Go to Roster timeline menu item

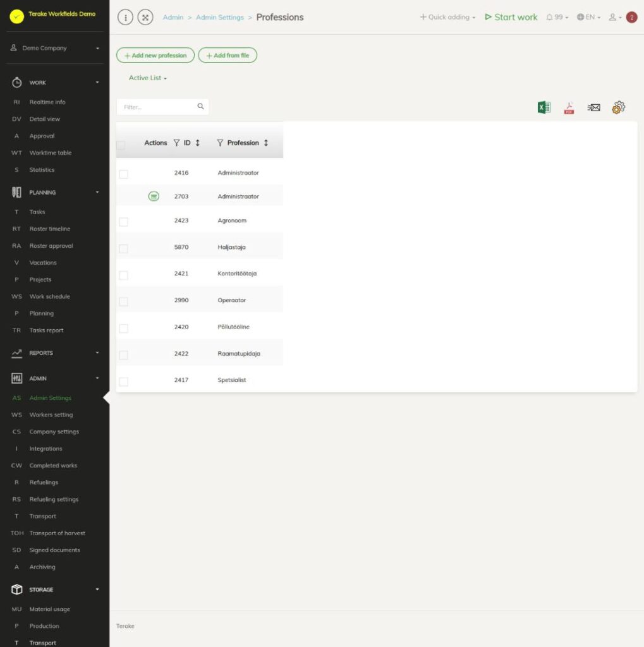(x=49, y=229)
